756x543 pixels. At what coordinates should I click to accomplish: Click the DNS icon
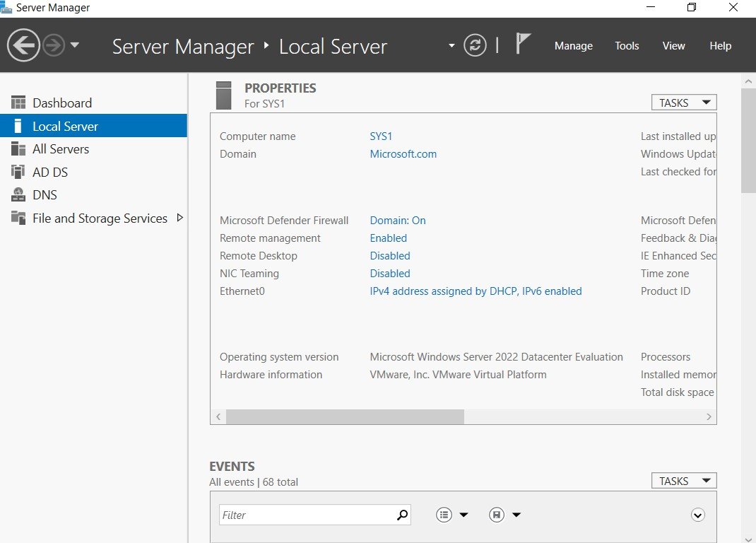point(18,194)
